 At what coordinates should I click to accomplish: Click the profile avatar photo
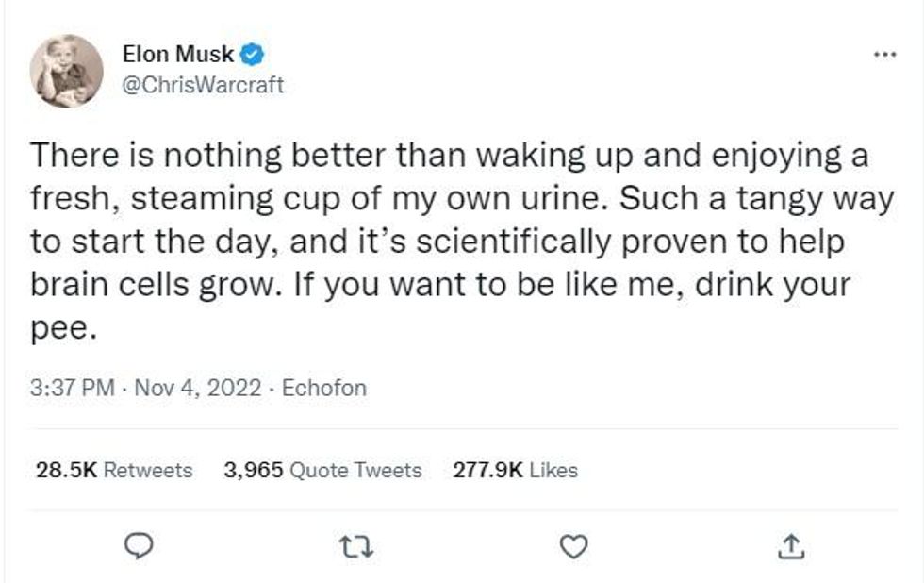(x=66, y=71)
